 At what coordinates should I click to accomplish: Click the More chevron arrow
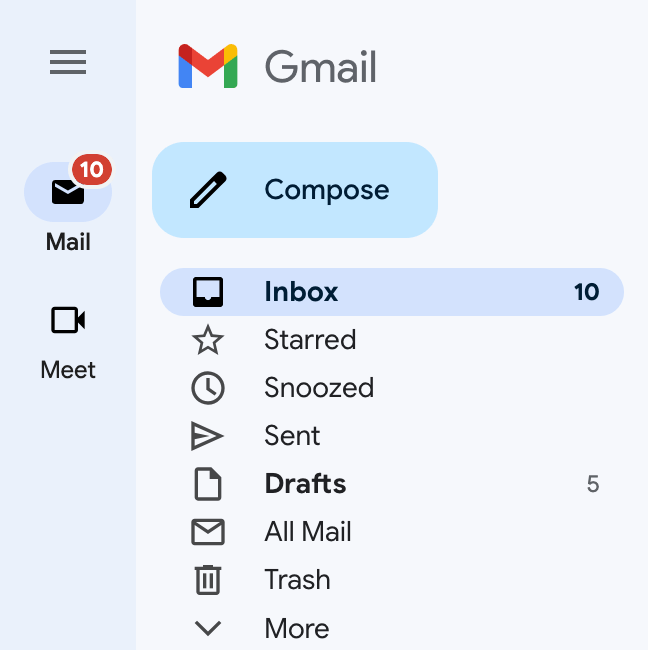pos(208,628)
